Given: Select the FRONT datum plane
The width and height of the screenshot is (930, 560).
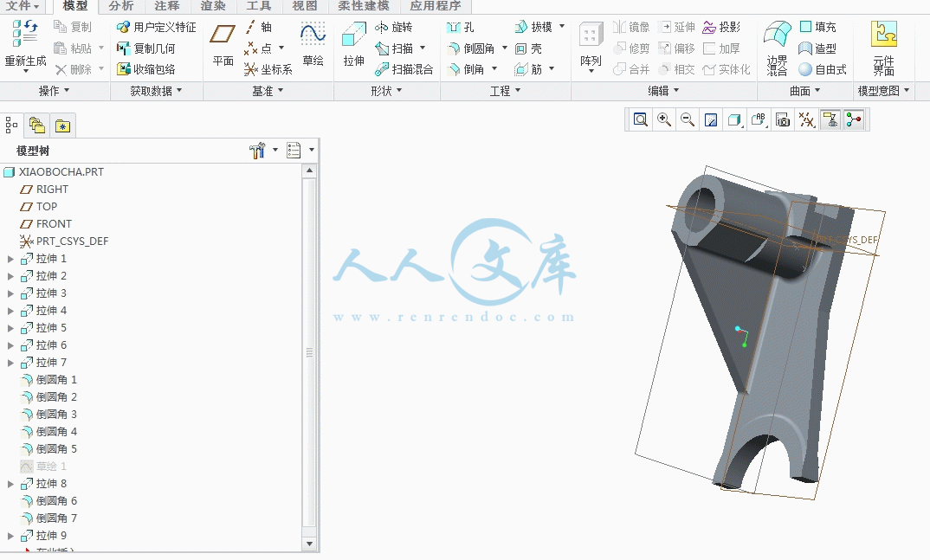Looking at the screenshot, I should point(46,224).
